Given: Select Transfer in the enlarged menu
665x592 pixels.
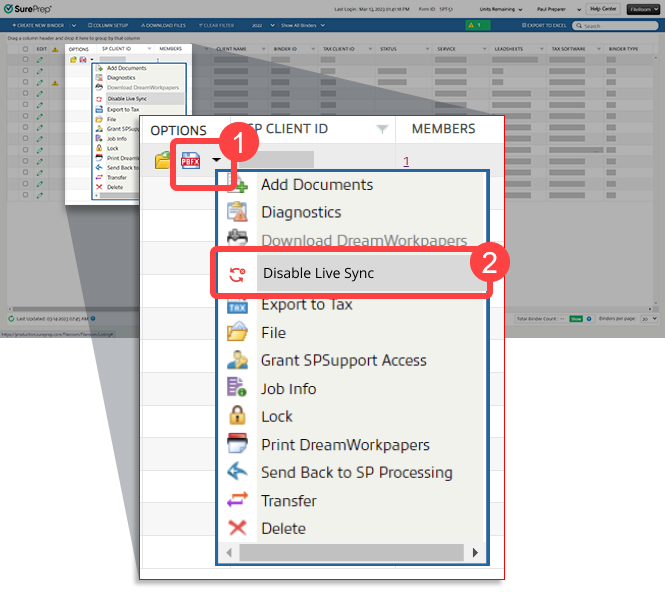Looking at the screenshot, I should (x=289, y=501).
